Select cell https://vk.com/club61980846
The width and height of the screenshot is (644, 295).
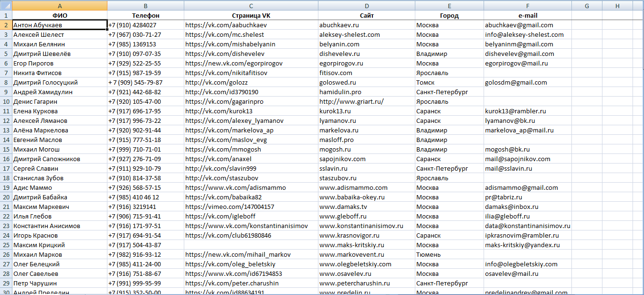[251, 235]
